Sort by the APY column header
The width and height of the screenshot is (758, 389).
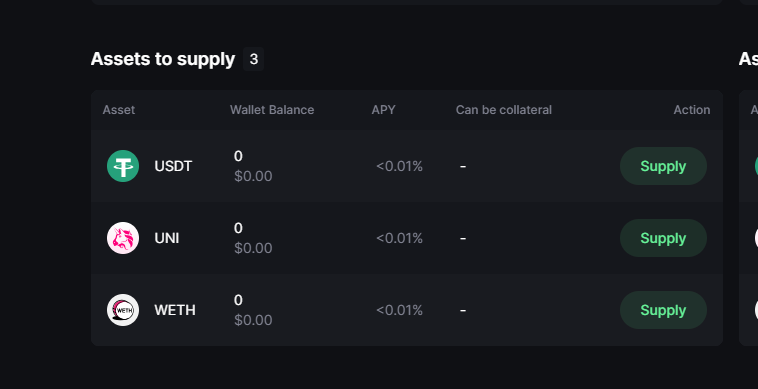coord(383,110)
